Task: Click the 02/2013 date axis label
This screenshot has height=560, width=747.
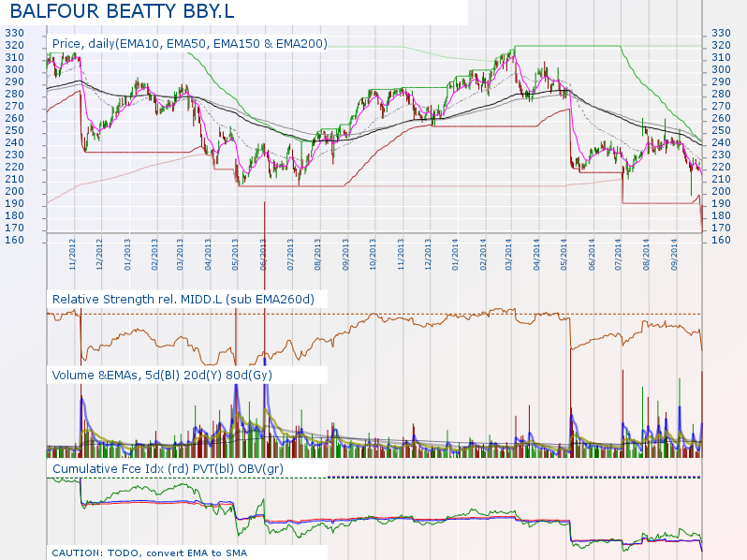Action: 154,255
